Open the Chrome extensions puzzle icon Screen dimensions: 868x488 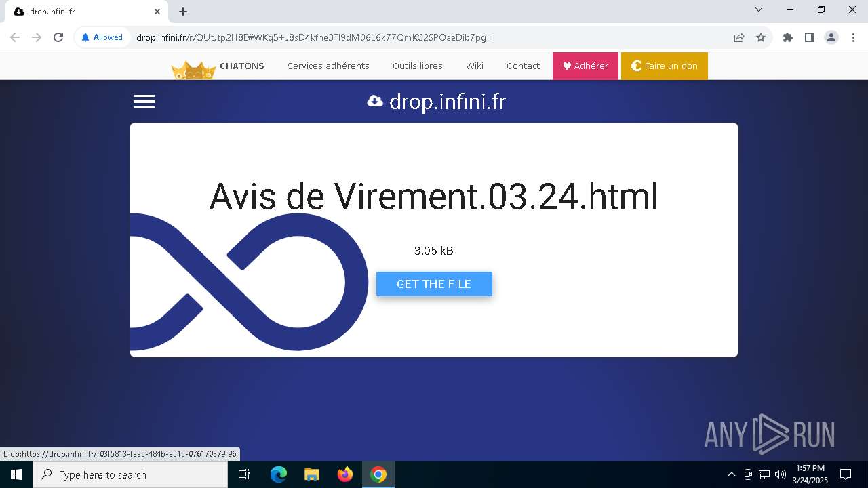pyautogui.click(x=788, y=37)
